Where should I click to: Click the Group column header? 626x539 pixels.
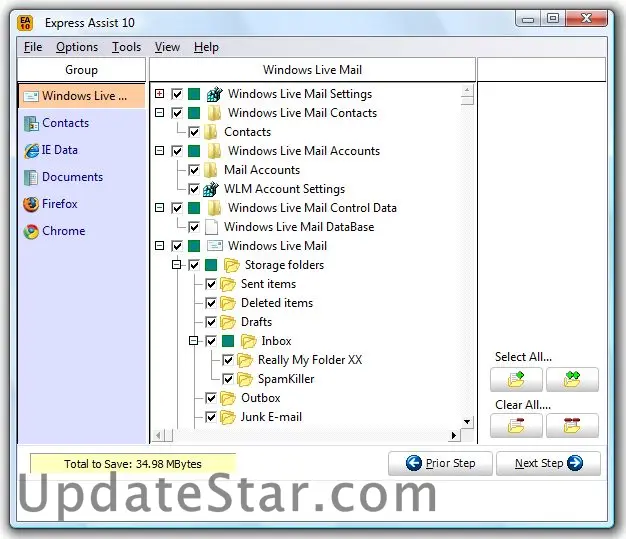[x=81, y=70]
